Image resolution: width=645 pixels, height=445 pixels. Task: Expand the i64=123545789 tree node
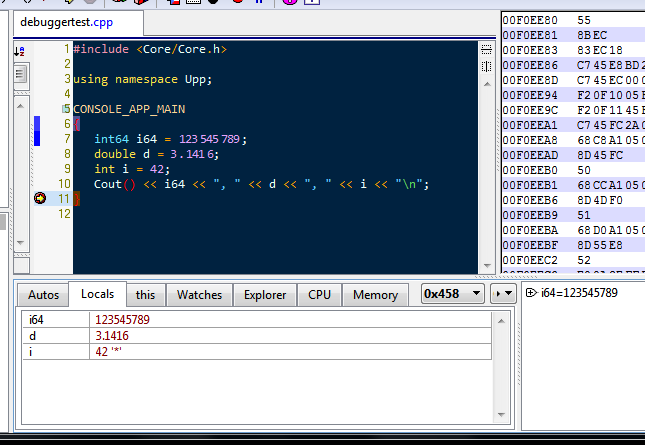pyautogui.click(x=531, y=293)
